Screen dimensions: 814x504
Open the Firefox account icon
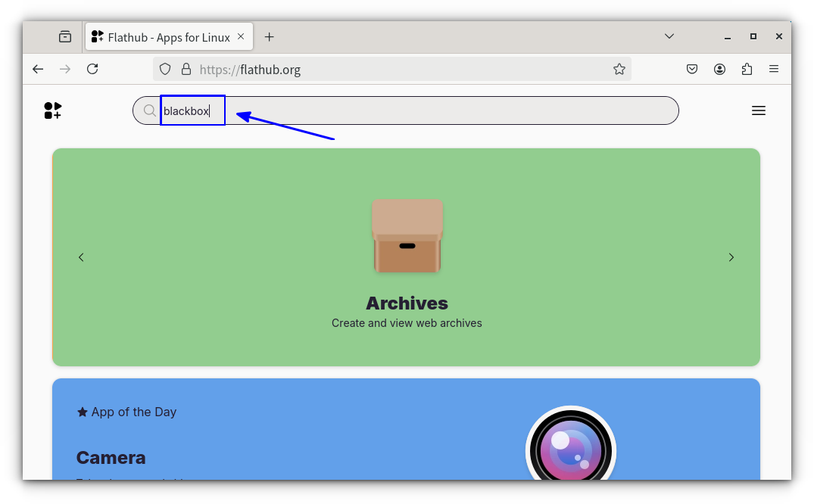tap(719, 69)
